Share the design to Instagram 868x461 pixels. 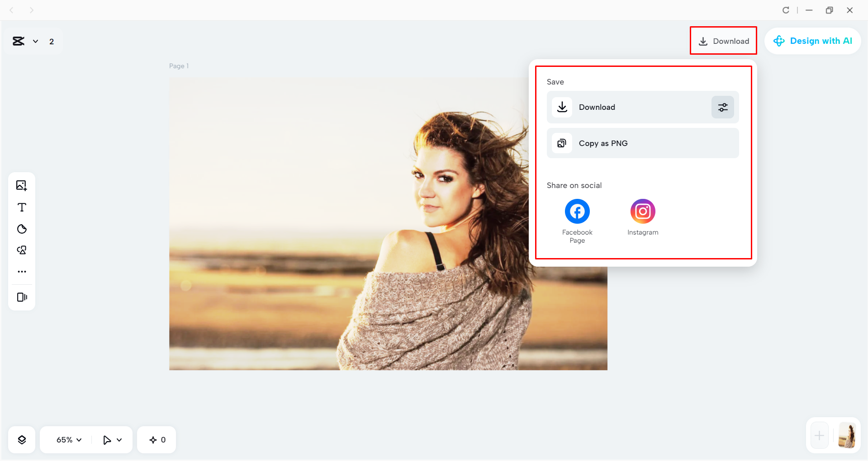(x=642, y=211)
